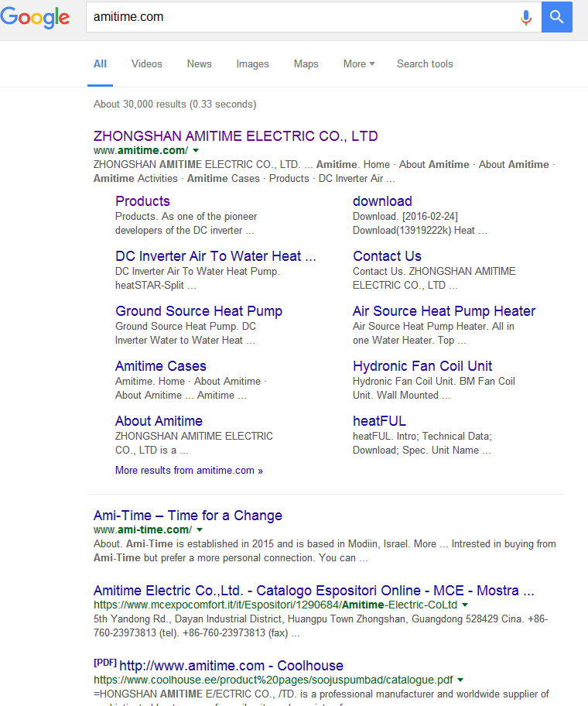Expand the More dropdown menu
The height and width of the screenshot is (706, 588).
tap(359, 64)
